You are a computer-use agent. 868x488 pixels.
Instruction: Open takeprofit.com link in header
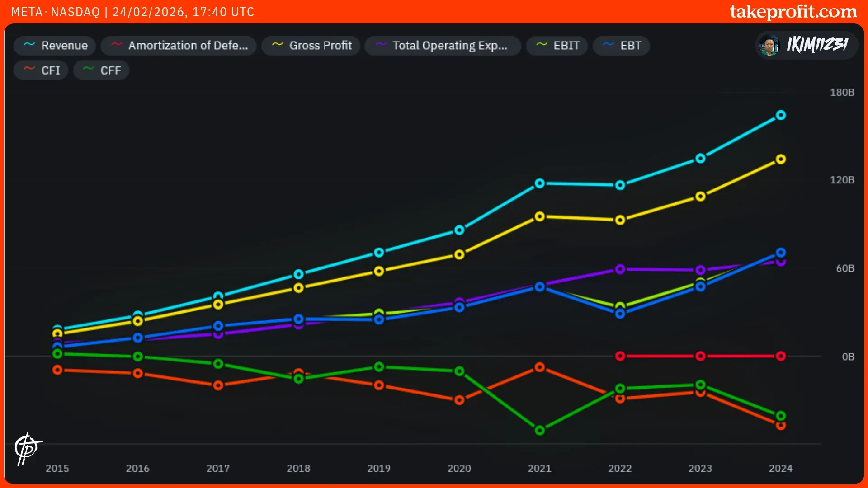(x=793, y=12)
